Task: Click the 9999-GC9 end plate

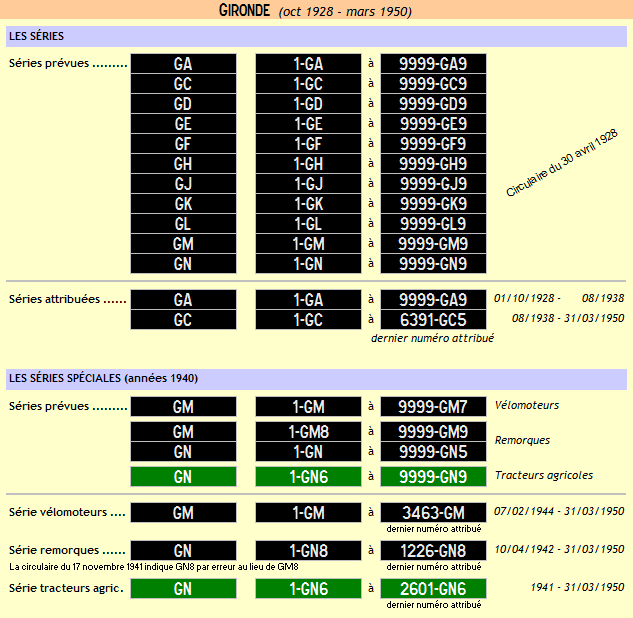Action: 433,84
